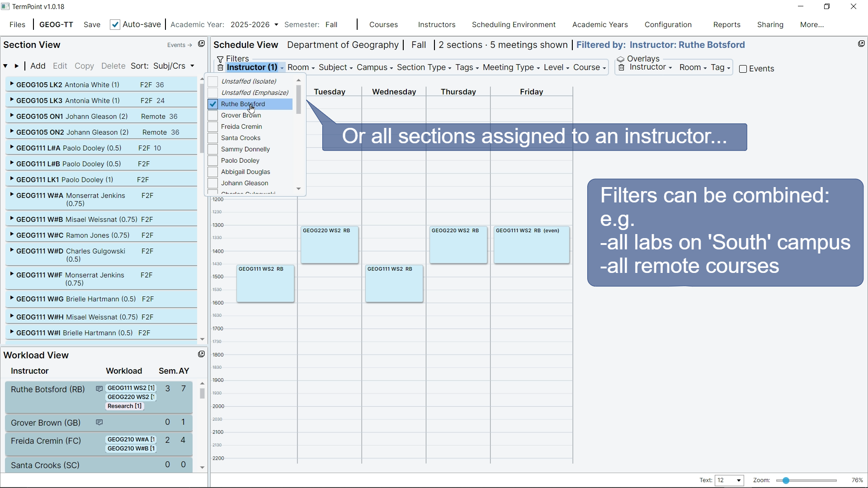Open the Room filter dropdown
The width and height of the screenshot is (868, 488).
coord(301,67)
